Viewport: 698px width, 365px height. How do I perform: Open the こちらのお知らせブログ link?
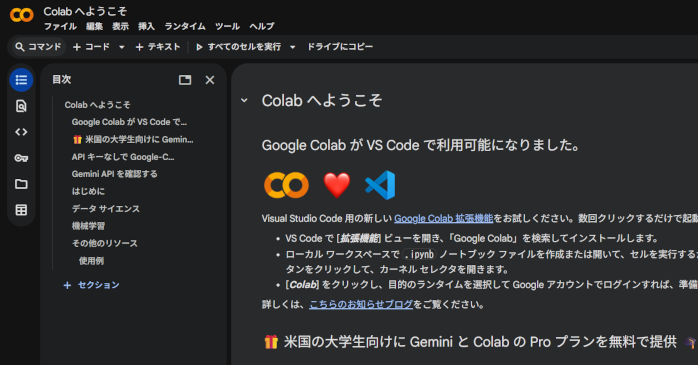[x=361, y=304]
